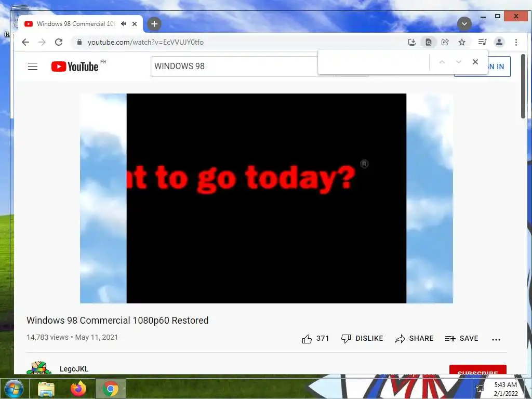
Task: Open the taskbar clock and date
Action: click(x=506, y=389)
